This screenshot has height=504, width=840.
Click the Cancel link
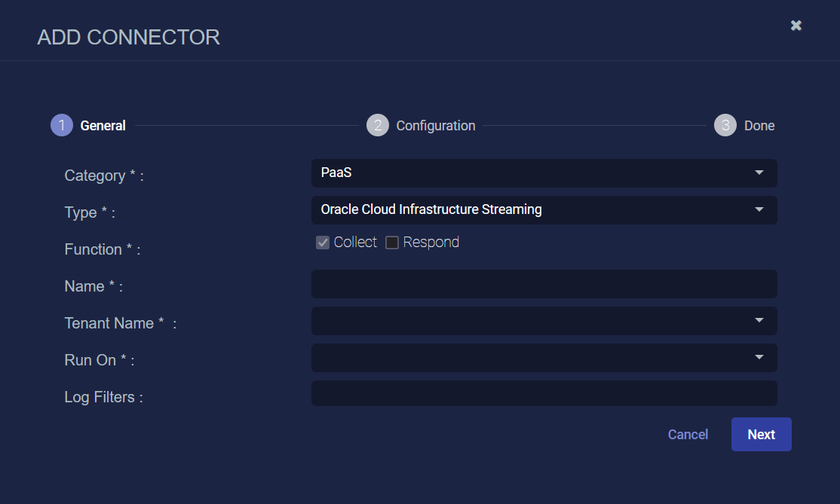(x=688, y=435)
